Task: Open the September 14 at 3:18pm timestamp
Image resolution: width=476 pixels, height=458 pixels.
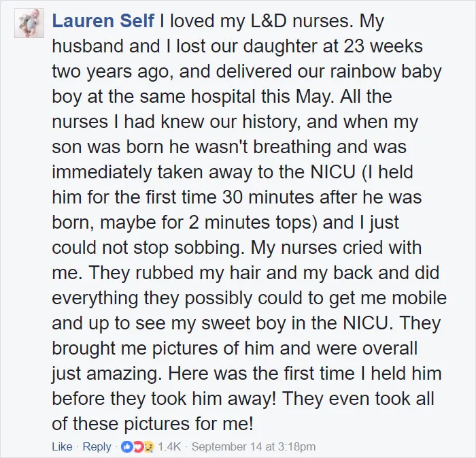Action: [x=254, y=446]
